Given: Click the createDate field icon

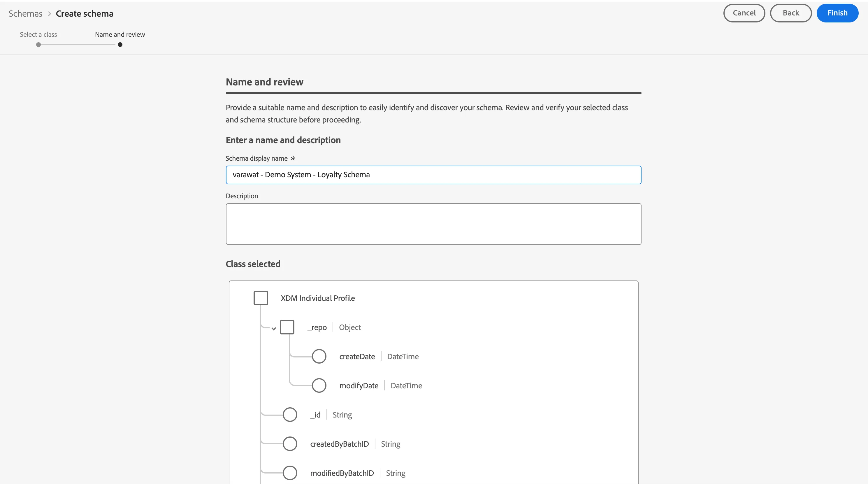Looking at the screenshot, I should pos(319,356).
